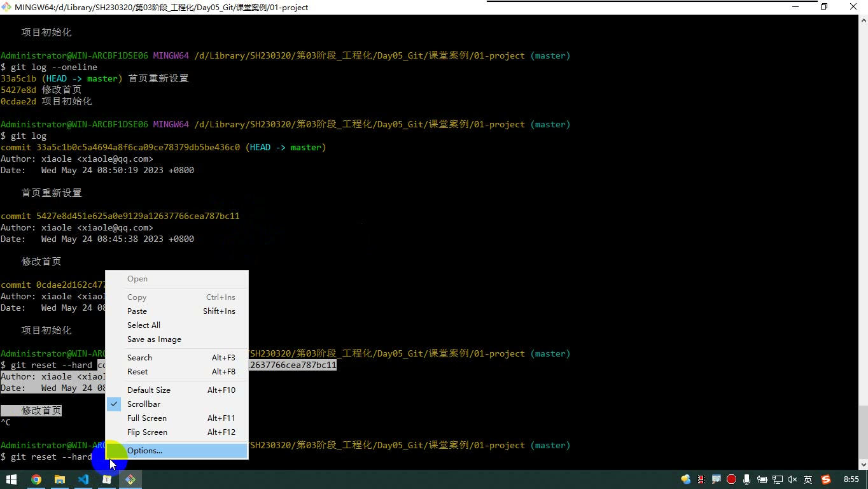Open Search from the context menu
This screenshot has width=868, height=489.
point(176,358)
